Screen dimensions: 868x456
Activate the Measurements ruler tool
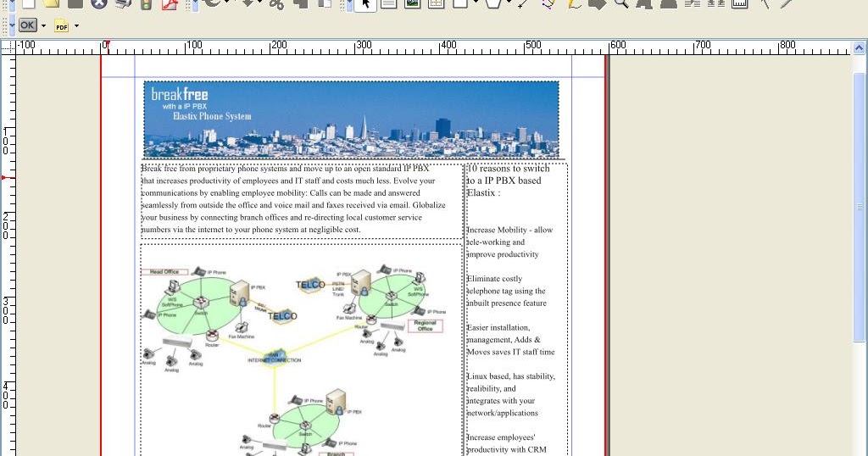pos(740,3)
